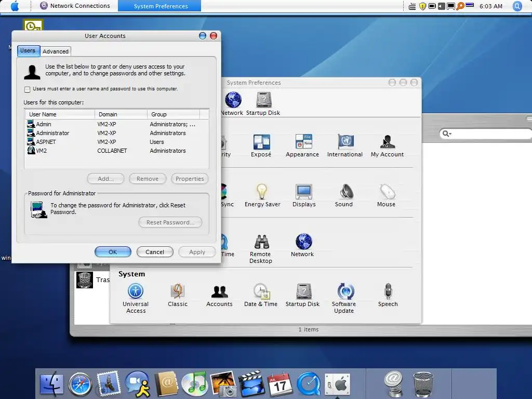Open iCal calendar in the dock

tap(280, 384)
